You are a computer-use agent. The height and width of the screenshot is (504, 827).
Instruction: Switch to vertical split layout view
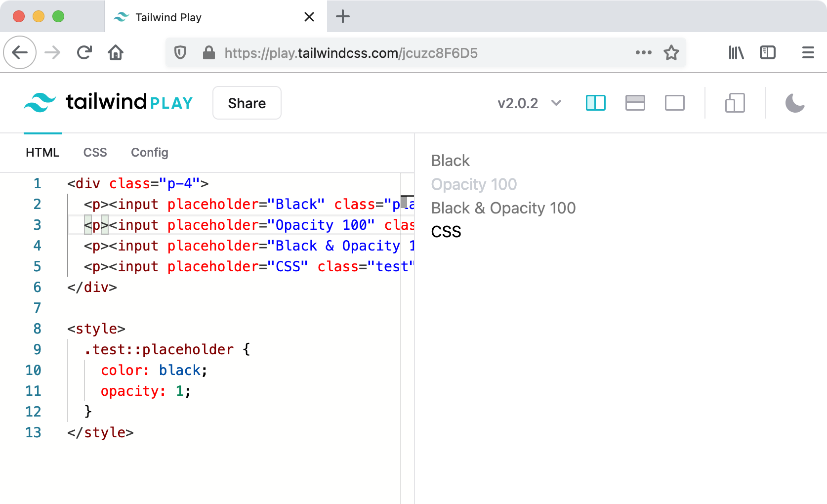pyautogui.click(x=595, y=103)
